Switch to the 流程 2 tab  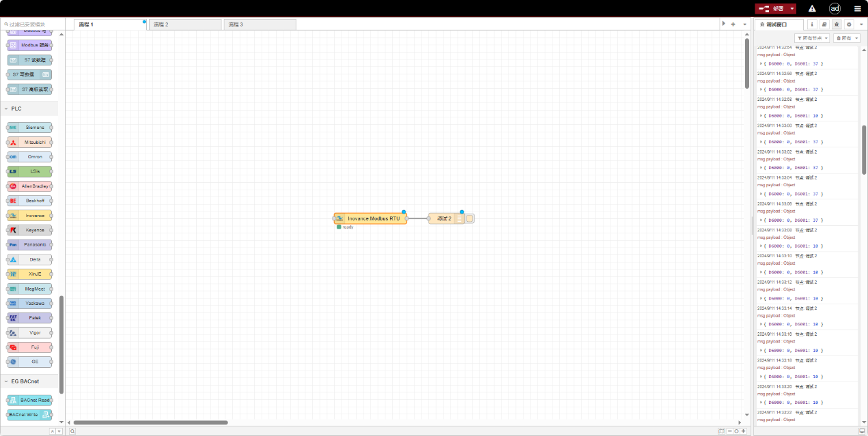184,25
